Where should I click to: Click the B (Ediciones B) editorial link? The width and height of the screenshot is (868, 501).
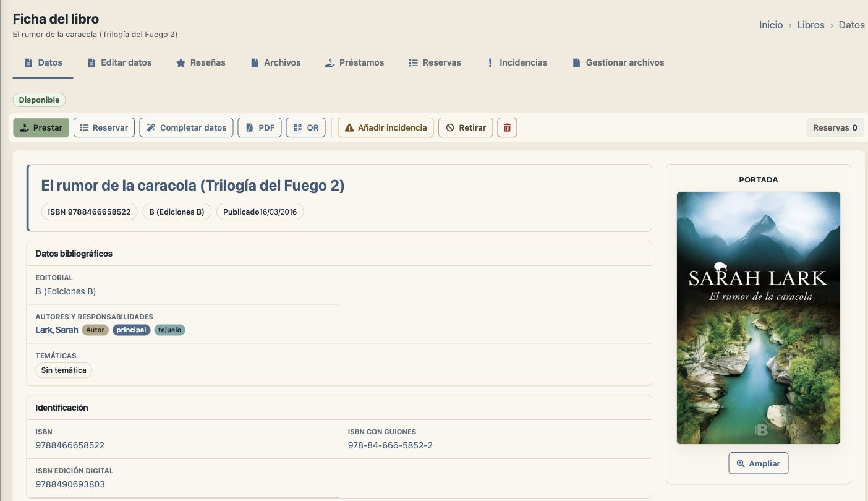[x=66, y=291]
